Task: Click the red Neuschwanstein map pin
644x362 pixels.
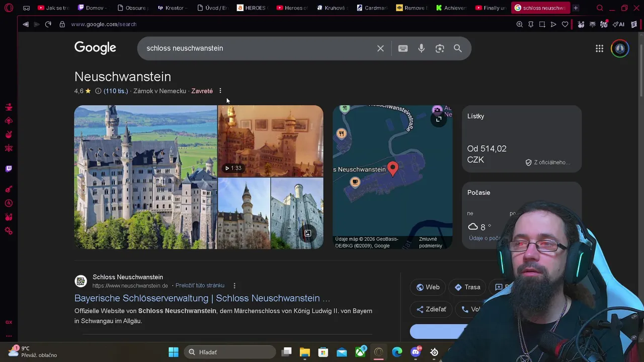Action: 392,168
